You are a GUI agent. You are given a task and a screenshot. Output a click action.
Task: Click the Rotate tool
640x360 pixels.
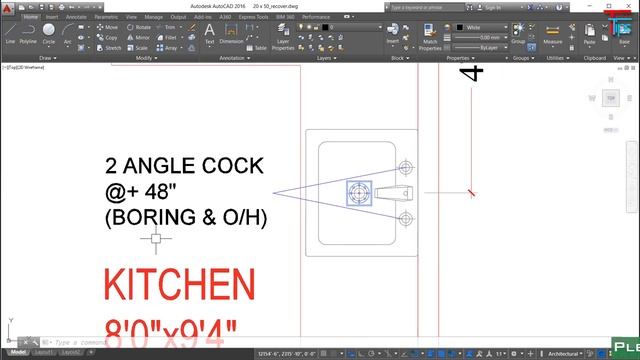pos(139,27)
